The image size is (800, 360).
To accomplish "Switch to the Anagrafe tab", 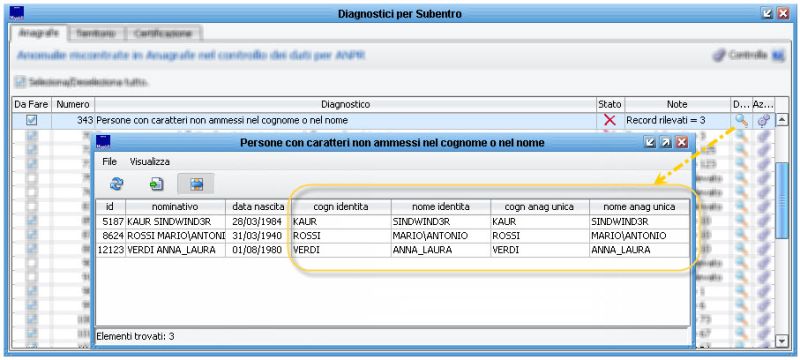I will point(39,33).
